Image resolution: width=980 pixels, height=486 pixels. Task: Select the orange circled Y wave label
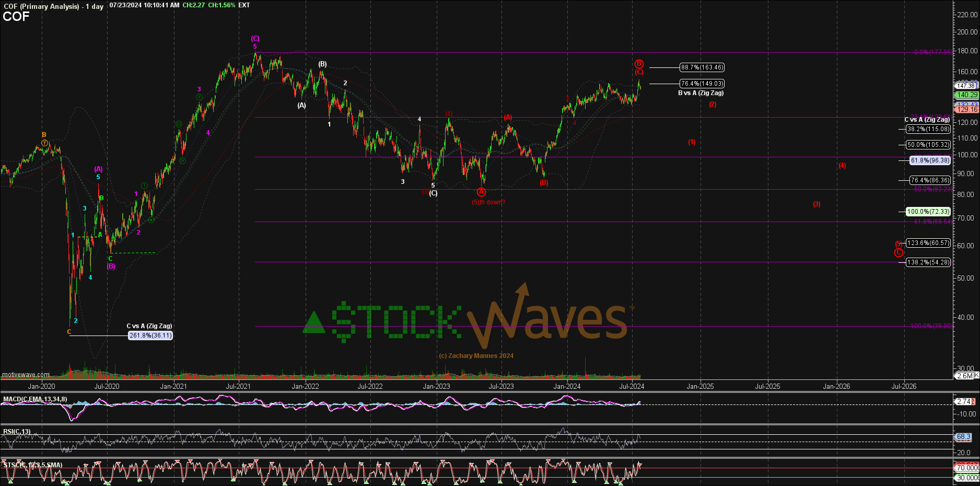point(44,143)
